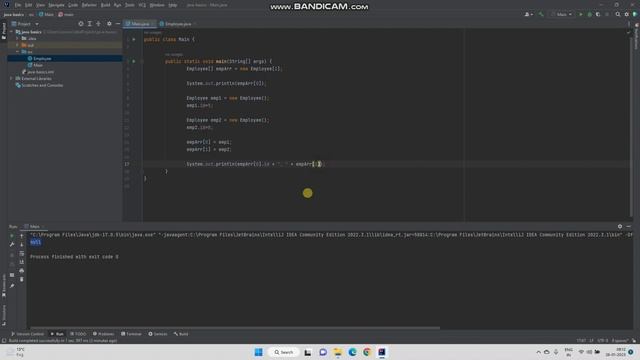The width and height of the screenshot is (640, 360).
Task: Open the Run tool window button
Action: click(57, 334)
